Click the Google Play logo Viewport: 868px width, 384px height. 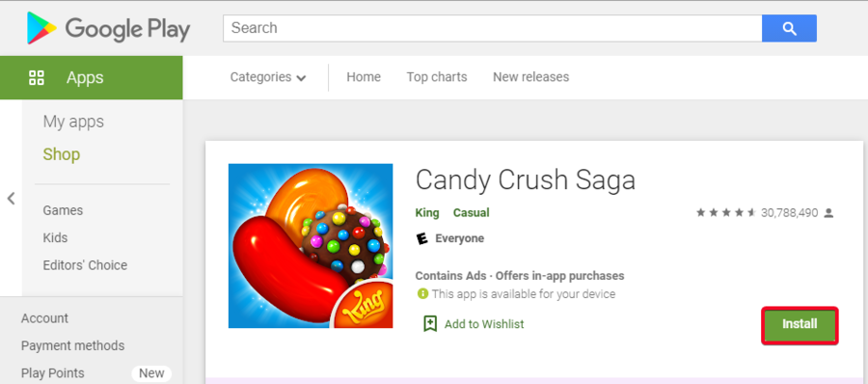pos(108,29)
